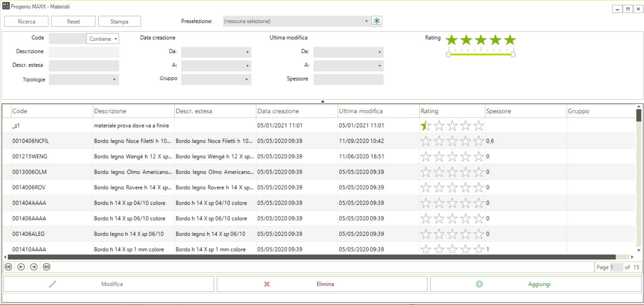Viewport: 644px width, 305px height.
Task: Open the Gruppo dropdown
Action: tap(216, 79)
